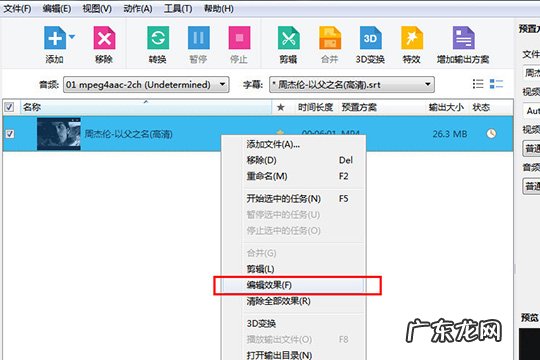Uncheck the 周杰伦-以父之名 file checkbox

(x=10, y=134)
